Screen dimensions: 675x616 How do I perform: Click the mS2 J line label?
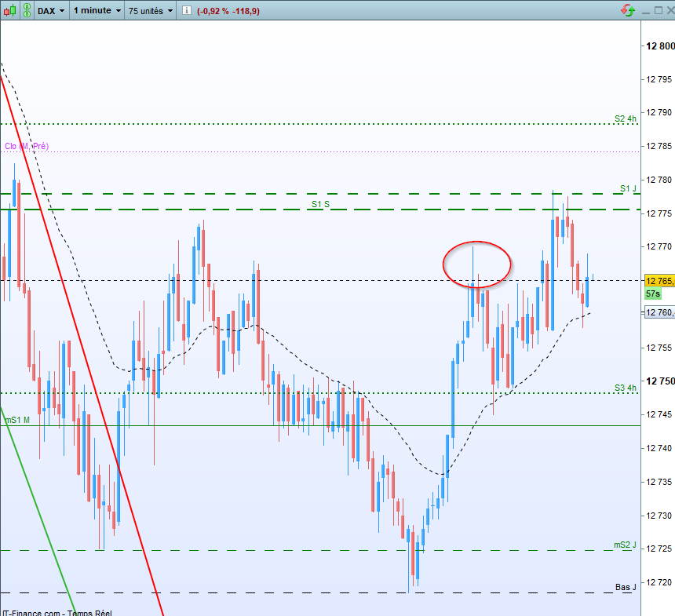coord(625,545)
